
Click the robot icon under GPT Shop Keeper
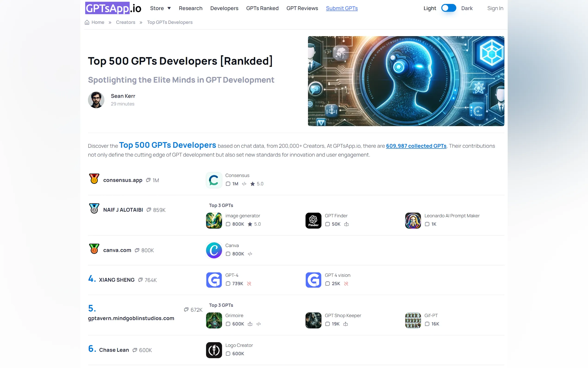345,324
